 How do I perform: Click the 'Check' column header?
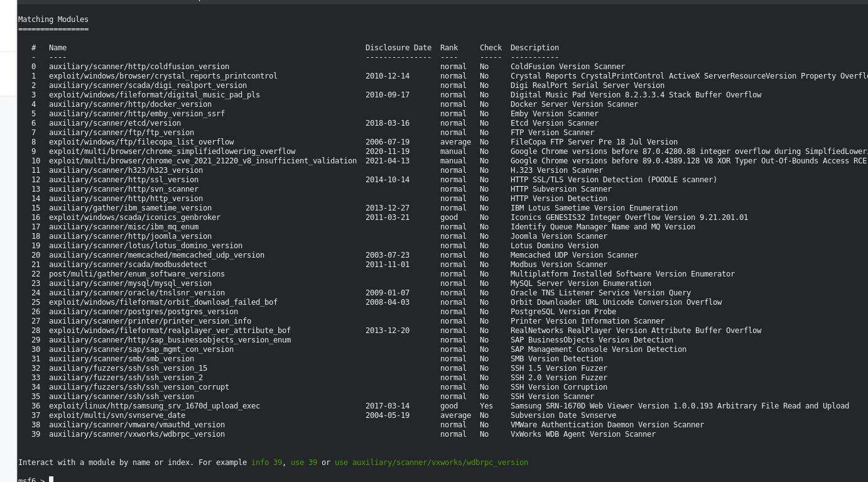pyautogui.click(x=491, y=48)
